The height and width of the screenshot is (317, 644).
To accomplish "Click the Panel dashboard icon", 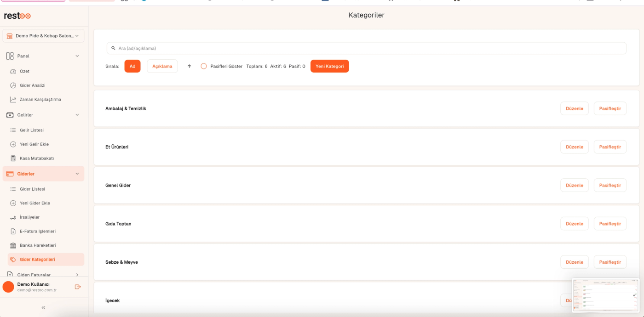I will pos(10,56).
